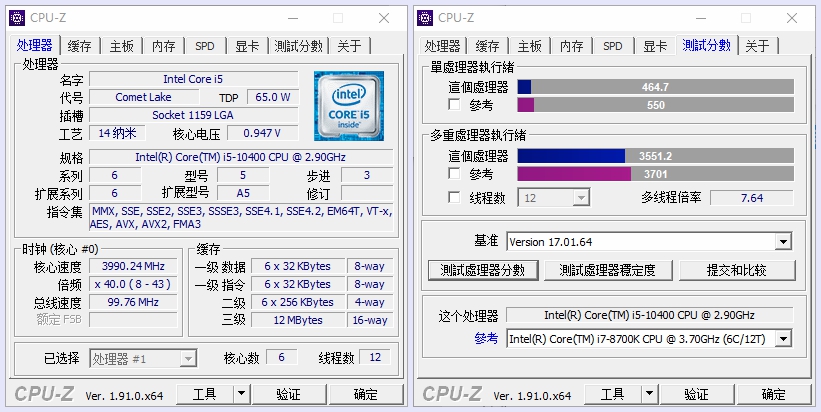Click 总线速度 value 99.76 MHz
This screenshot has height=412, width=821.
pos(133,302)
